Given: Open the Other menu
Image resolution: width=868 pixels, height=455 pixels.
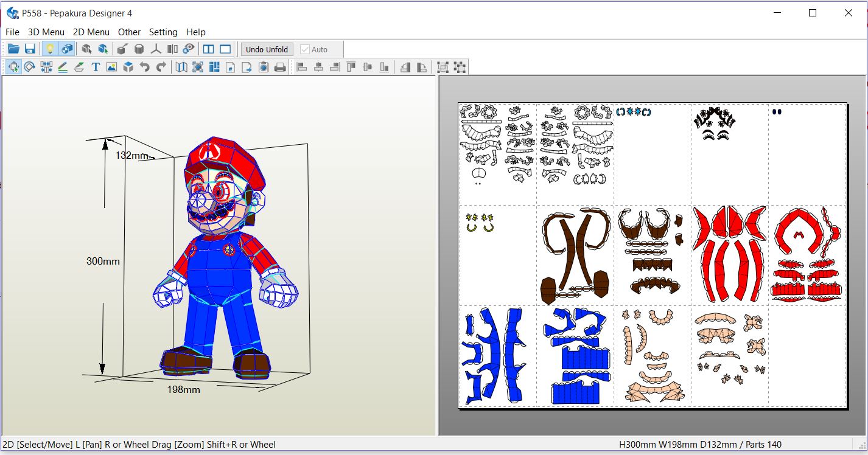Looking at the screenshot, I should pyautogui.click(x=129, y=32).
